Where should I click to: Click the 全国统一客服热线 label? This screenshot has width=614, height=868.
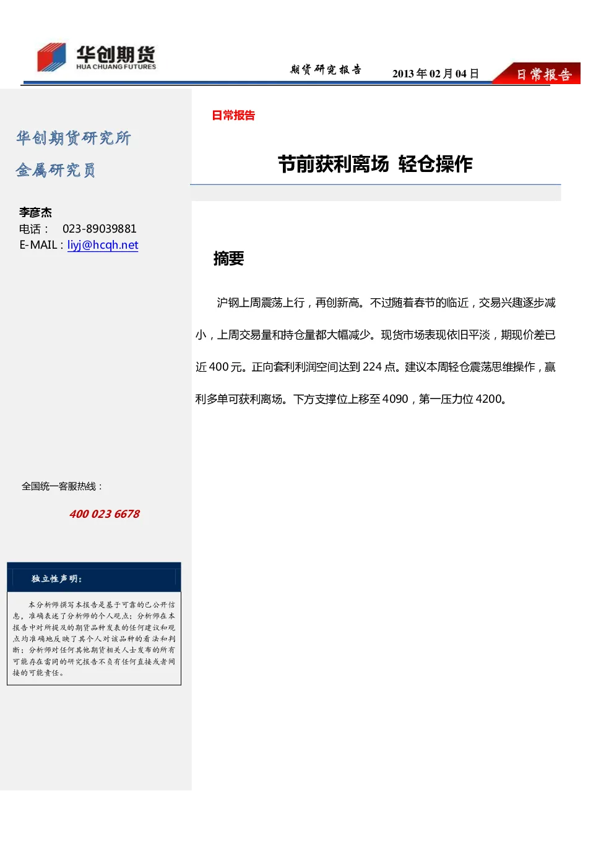[62, 486]
